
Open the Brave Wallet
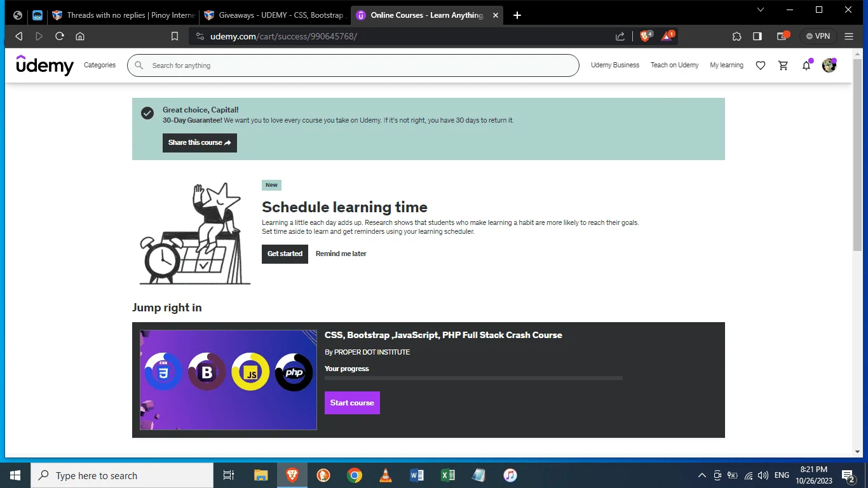[x=783, y=36]
